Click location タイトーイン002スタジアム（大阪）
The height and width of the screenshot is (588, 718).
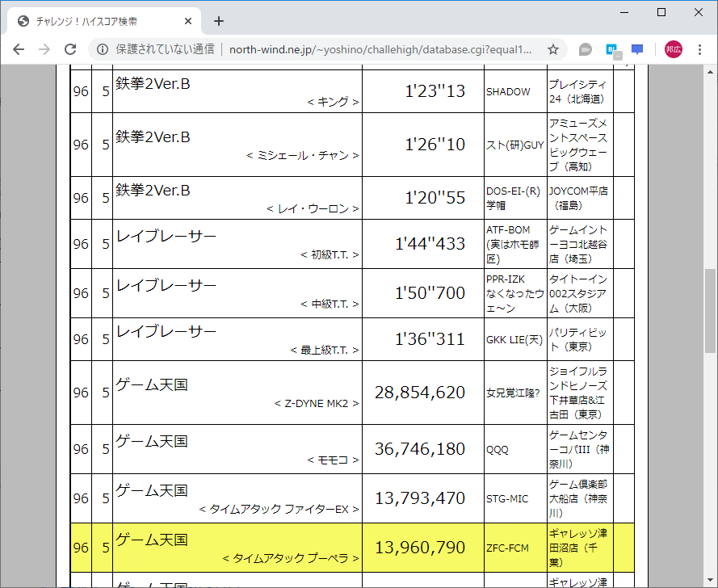tap(578, 293)
